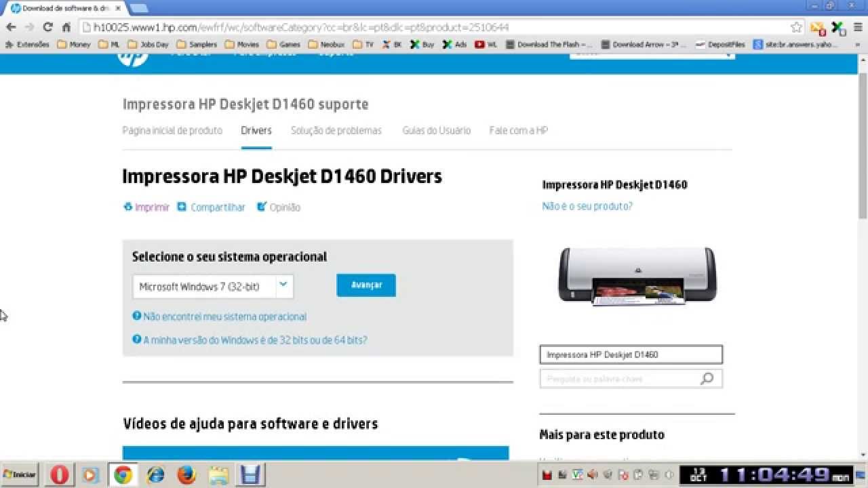Open the Iniciar start button
This screenshot has width=868, height=488.
click(x=20, y=474)
